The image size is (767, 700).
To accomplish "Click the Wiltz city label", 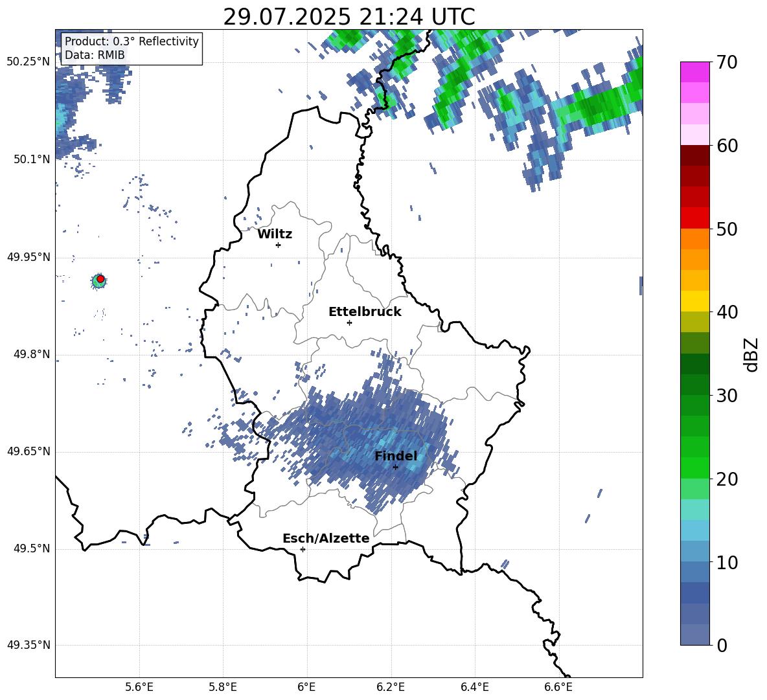I will 275,234.
